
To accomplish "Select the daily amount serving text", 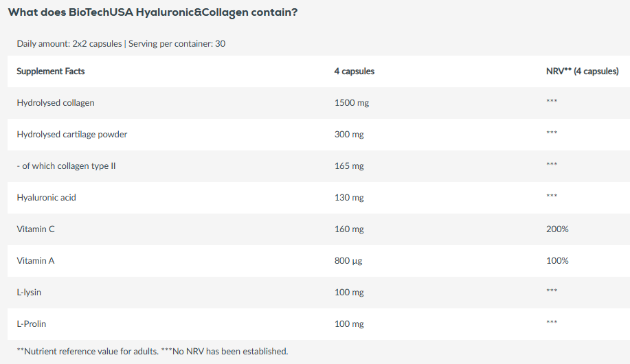I will pos(121,44).
